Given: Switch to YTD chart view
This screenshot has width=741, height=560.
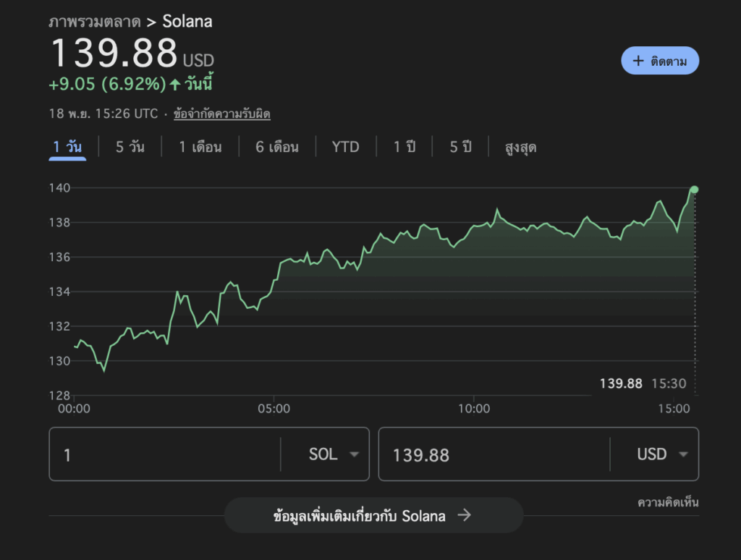Looking at the screenshot, I should pos(346,147).
